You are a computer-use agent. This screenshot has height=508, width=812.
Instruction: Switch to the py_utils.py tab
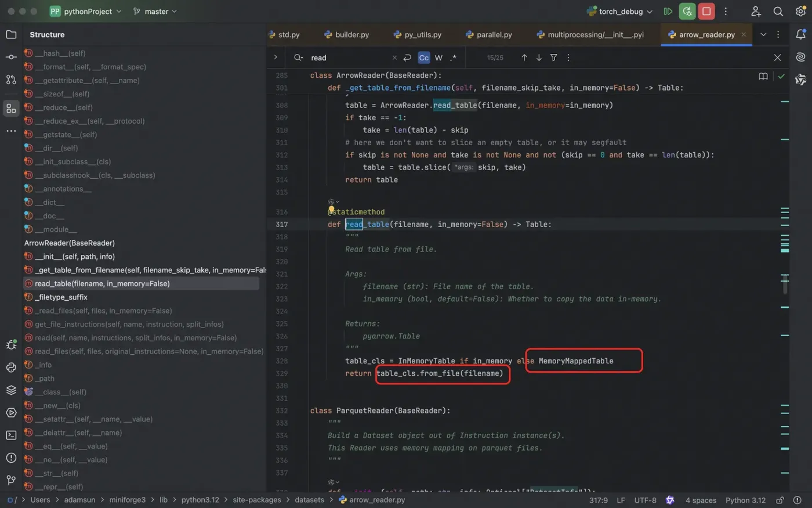(418, 35)
